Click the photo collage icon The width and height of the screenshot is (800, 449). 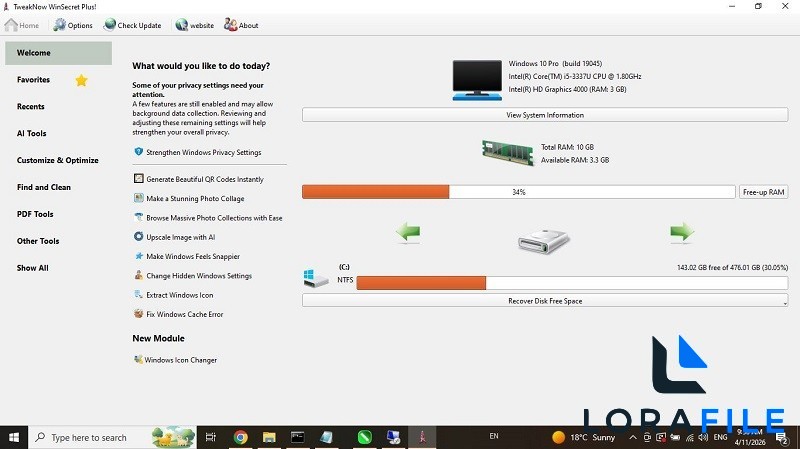coord(138,197)
